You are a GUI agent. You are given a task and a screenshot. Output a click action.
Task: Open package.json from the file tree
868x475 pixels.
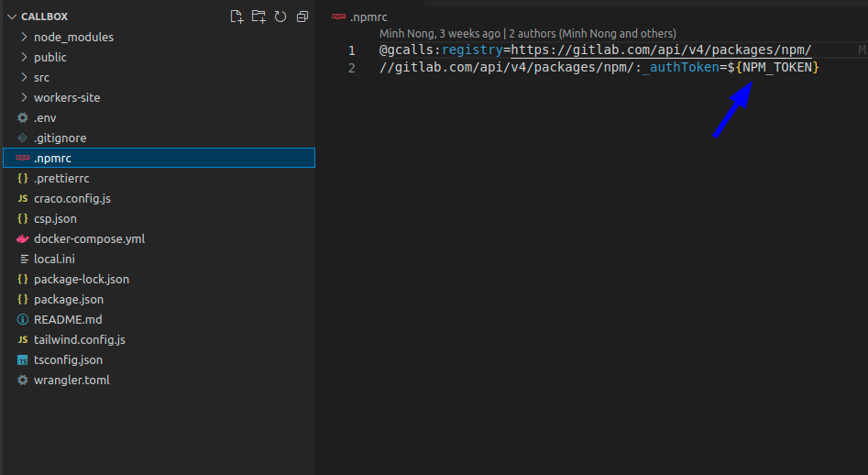[69, 299]
